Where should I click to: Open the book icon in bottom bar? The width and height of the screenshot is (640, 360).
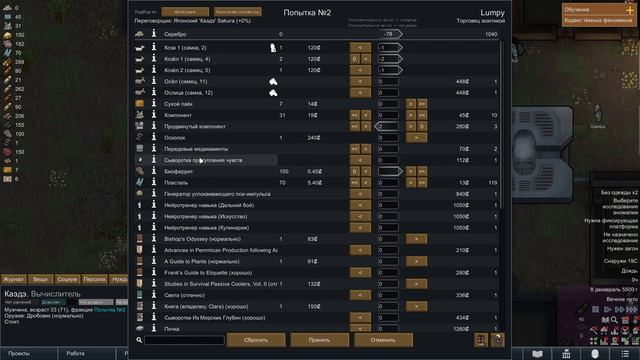click(537, 354)
